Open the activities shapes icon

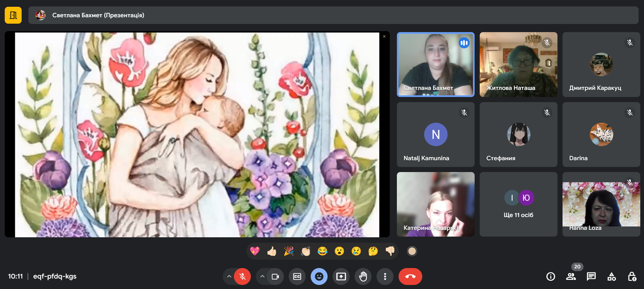(612, 276)
